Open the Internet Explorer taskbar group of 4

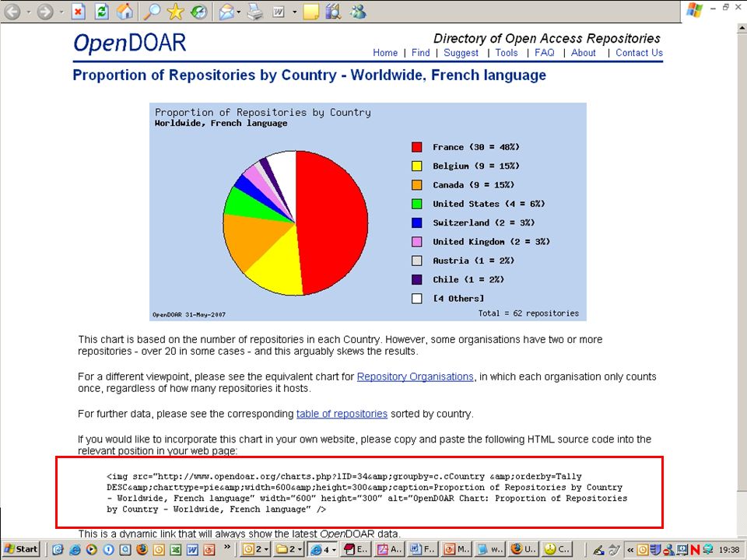(322, 550)
